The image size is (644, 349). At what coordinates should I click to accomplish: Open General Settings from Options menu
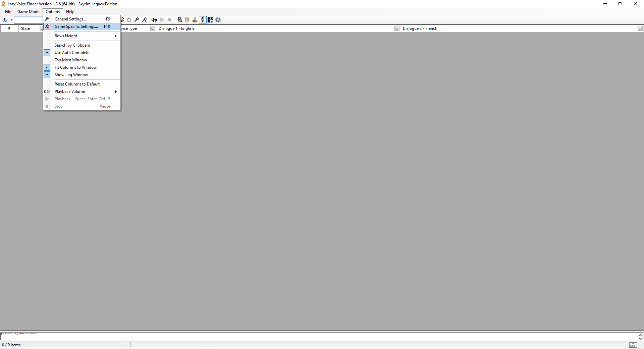(82, 19)
